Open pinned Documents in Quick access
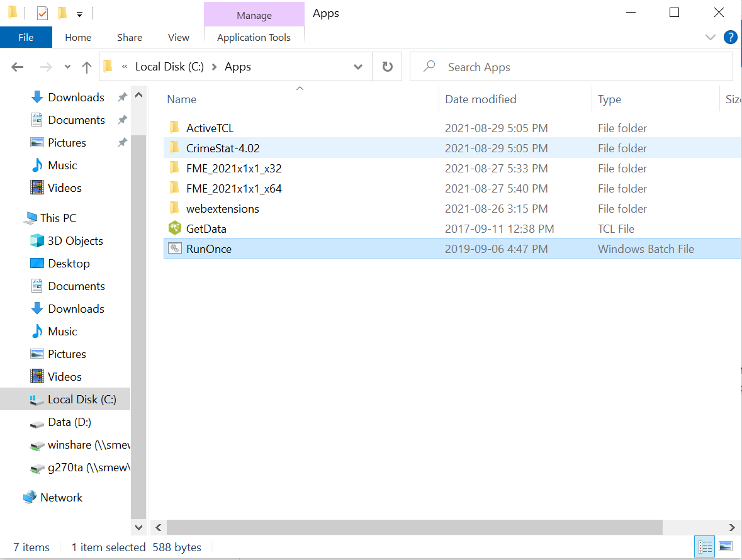The height and width of the screenshot is (560, 742). (76, 120)
